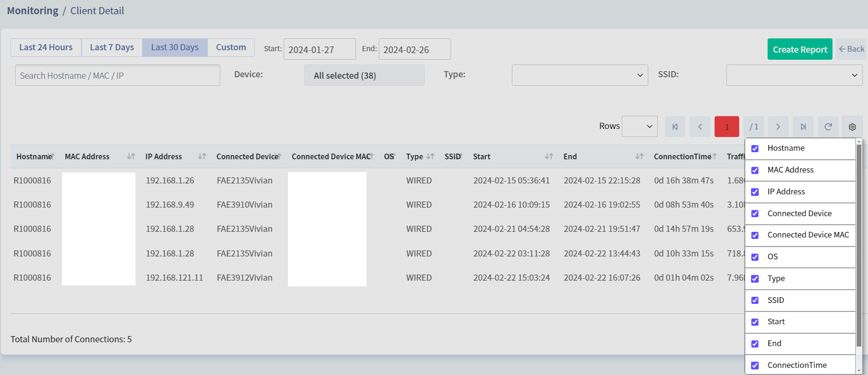The height and width of the screenshot is (375, 868).
Task: Click current page number 1 button
Action: click(x=727, y=127)
